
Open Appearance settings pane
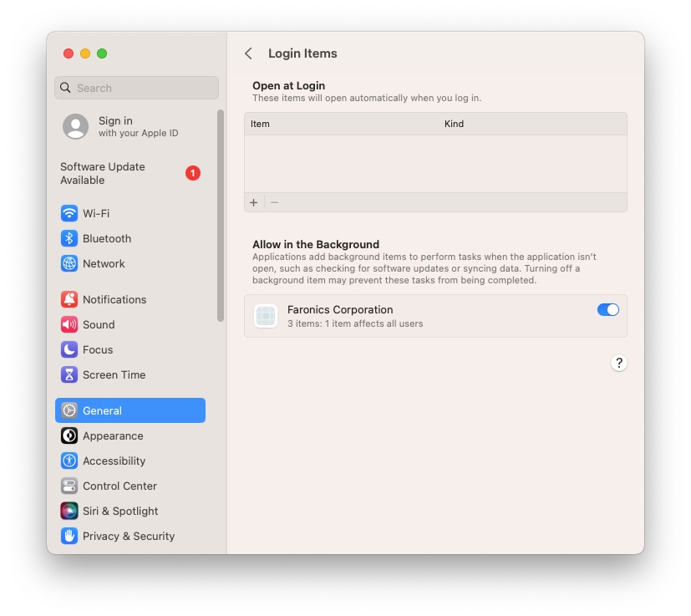[113, 435]
